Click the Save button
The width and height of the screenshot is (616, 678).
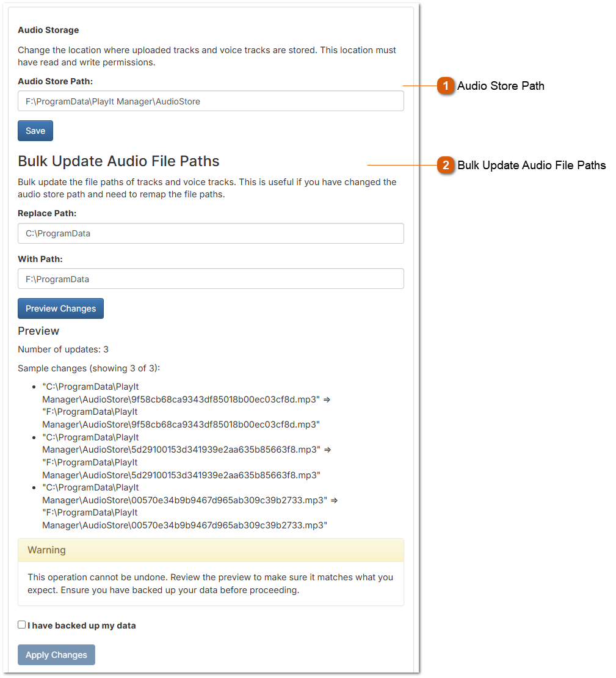click(35, 130)
